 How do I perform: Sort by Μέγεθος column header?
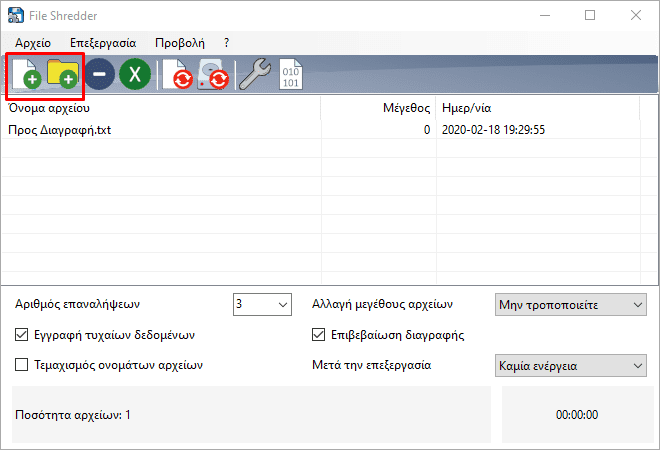(x=378, y=108)
